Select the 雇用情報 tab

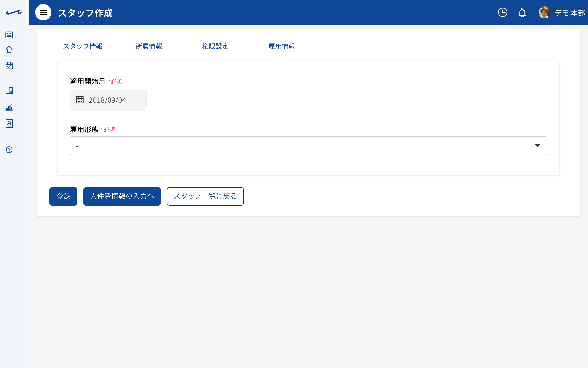point(282,46)
